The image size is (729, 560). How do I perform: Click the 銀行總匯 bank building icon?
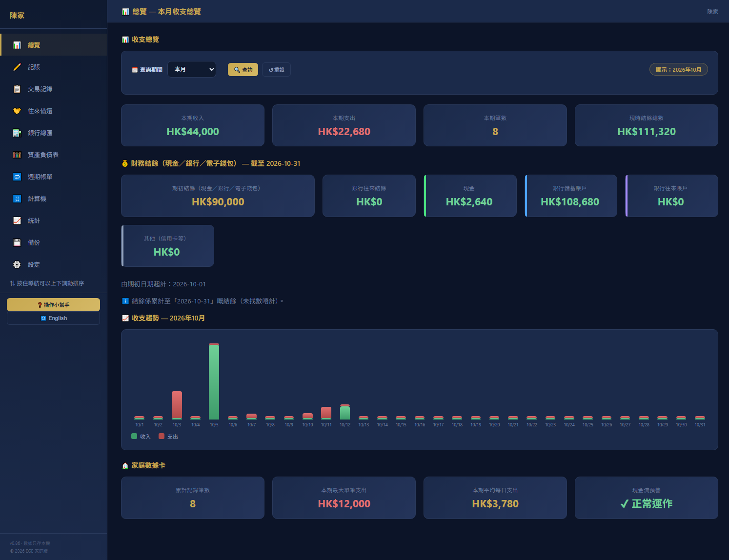[17, 133]
